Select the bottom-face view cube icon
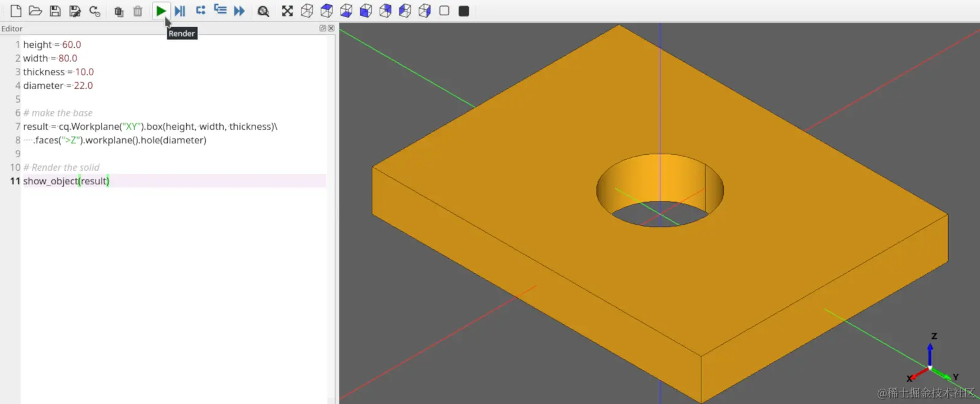Screen dimensions: 980x404 (346, 11)
